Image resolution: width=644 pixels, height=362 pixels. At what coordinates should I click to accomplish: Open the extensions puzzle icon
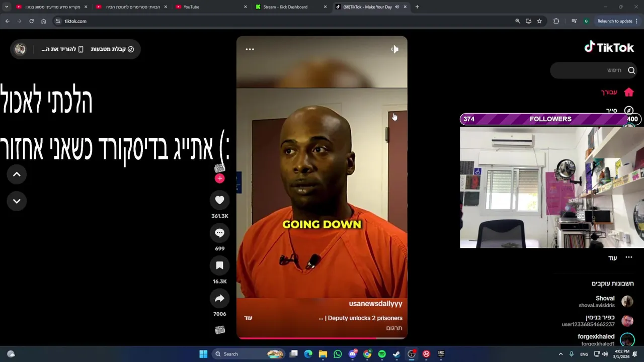coord(556,21)
